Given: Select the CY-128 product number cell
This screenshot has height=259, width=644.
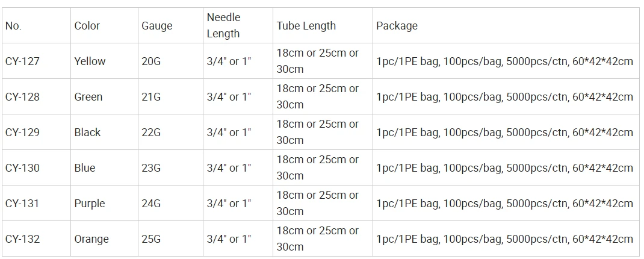Looking at the screenshot, I should coord(36,96).
